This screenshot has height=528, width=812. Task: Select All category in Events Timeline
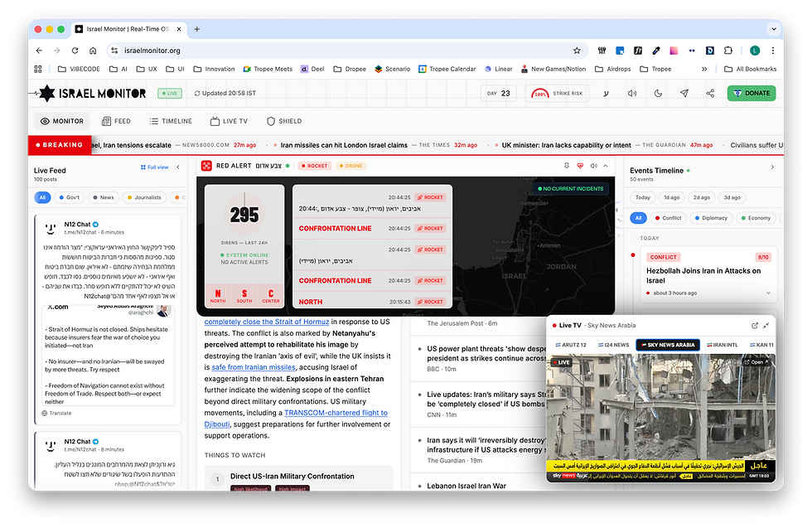[639, 218]
